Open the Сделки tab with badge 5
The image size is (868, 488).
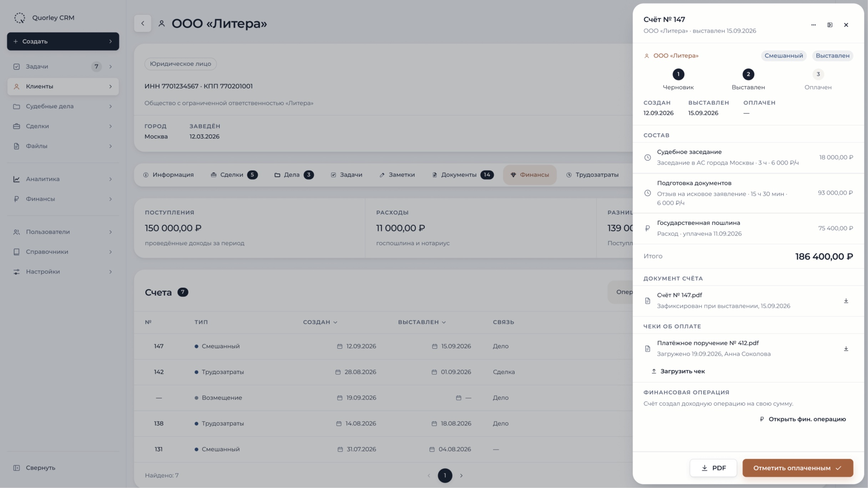[x=234, y=175]
